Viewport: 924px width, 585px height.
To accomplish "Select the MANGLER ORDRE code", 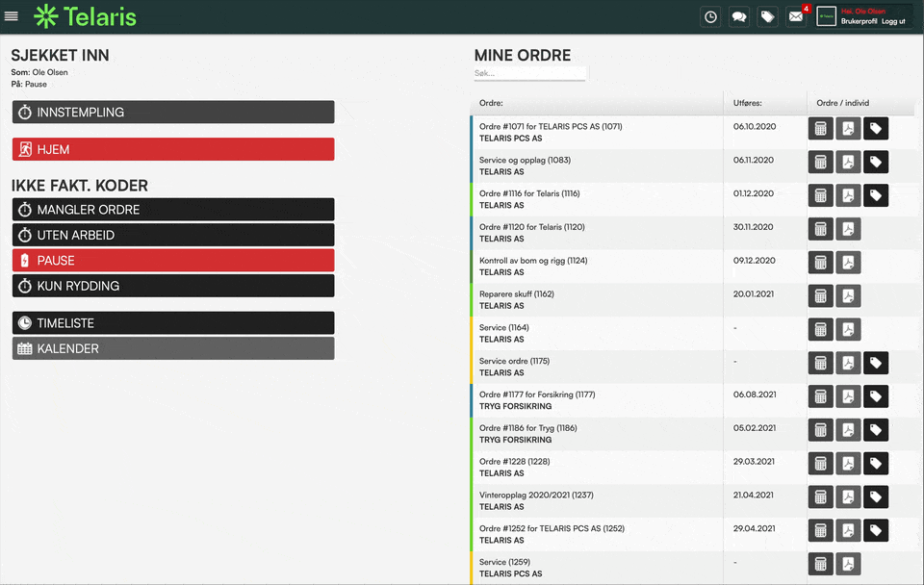I will 173,209.
